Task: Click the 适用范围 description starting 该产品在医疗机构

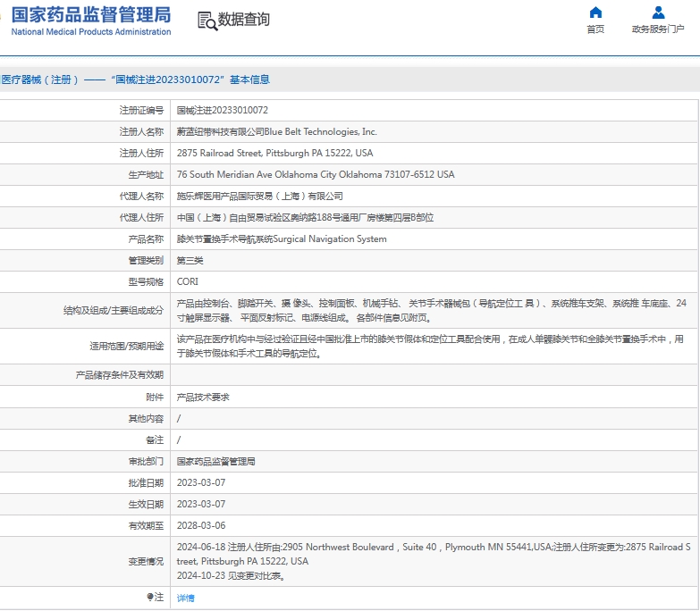Action: [430, 347]
